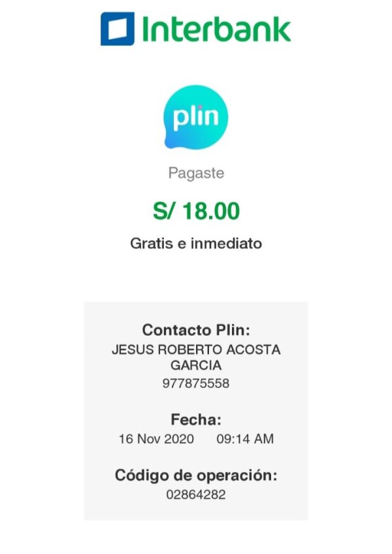
Task: Click the blue square Interbank logo icon
Action: pyautogui.click(x=117, y=29)
